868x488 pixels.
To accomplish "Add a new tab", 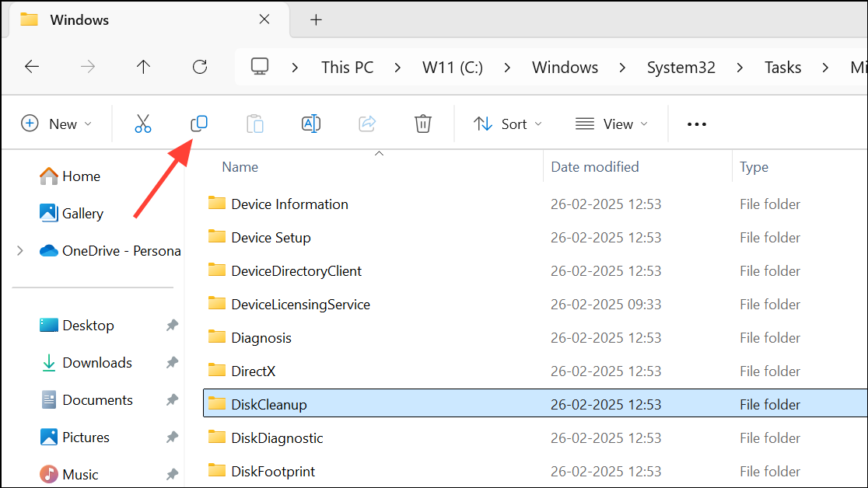I will (x=316, y=20).
